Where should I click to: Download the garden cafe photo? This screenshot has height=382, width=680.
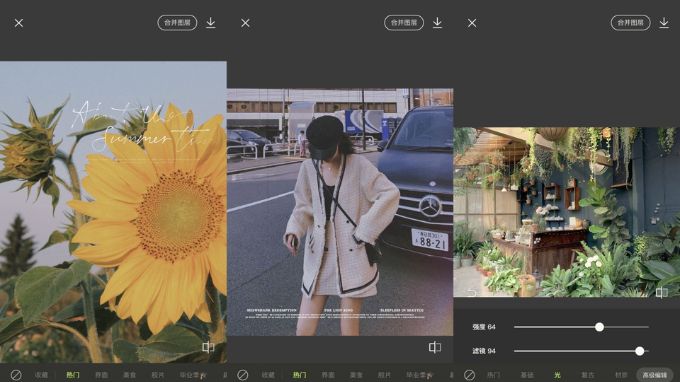click(664, 23)
